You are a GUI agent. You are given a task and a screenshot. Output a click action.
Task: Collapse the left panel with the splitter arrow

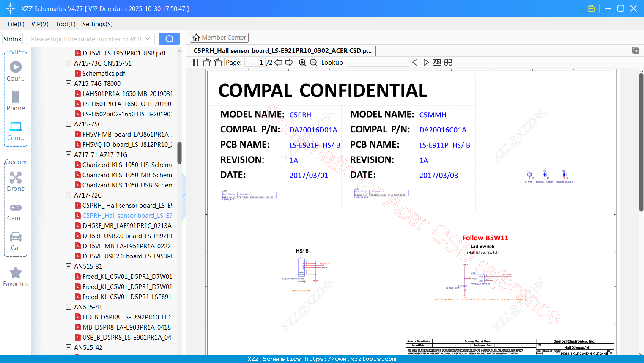(184, 195)
